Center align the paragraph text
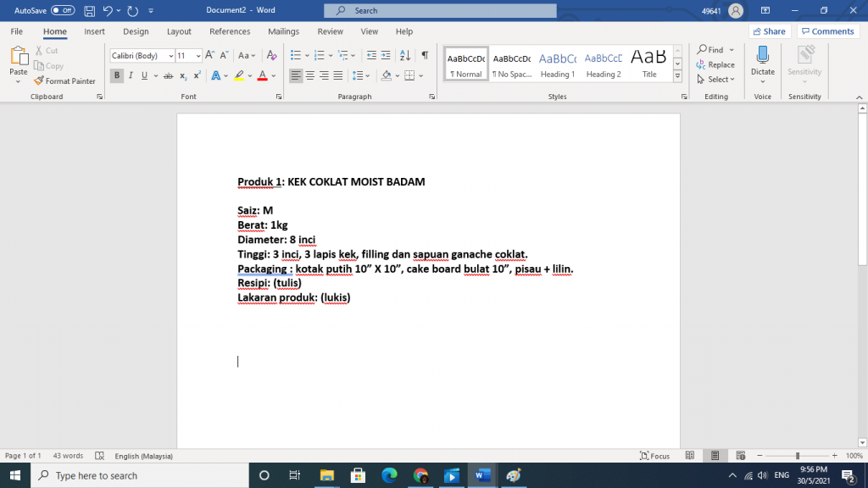 pyautogui.click(x=310, y=75)
